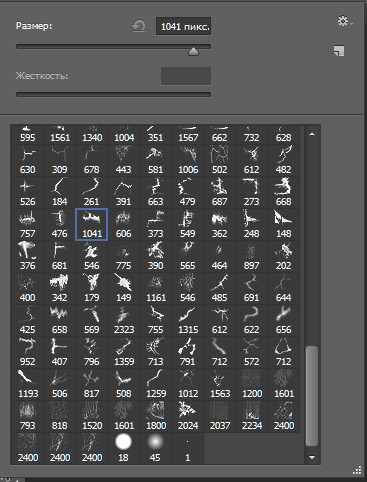367x482 pixels.
Task: Select corner-shaped brush 273
Action: coord(252,193)
